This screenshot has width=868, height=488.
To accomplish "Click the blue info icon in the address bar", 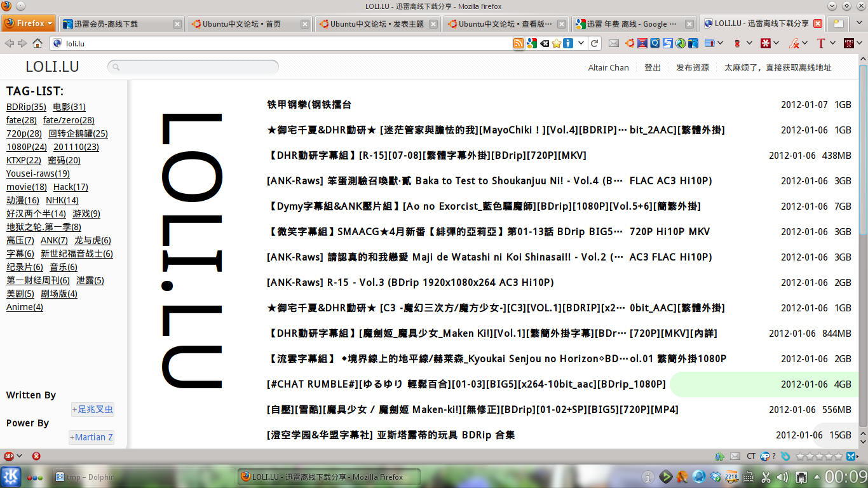I will point(568,43).
